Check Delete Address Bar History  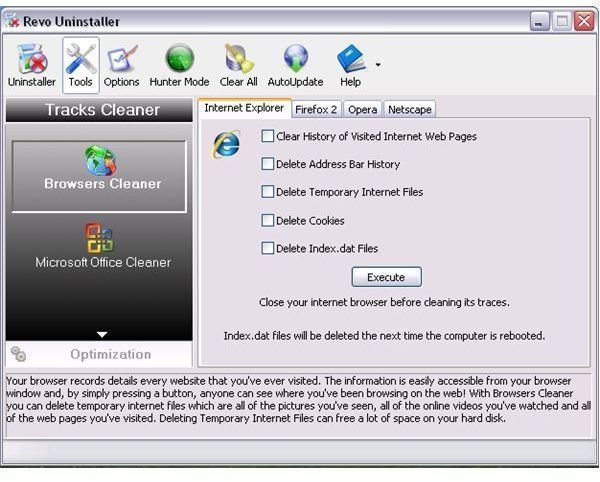click(x=267, y=164)
